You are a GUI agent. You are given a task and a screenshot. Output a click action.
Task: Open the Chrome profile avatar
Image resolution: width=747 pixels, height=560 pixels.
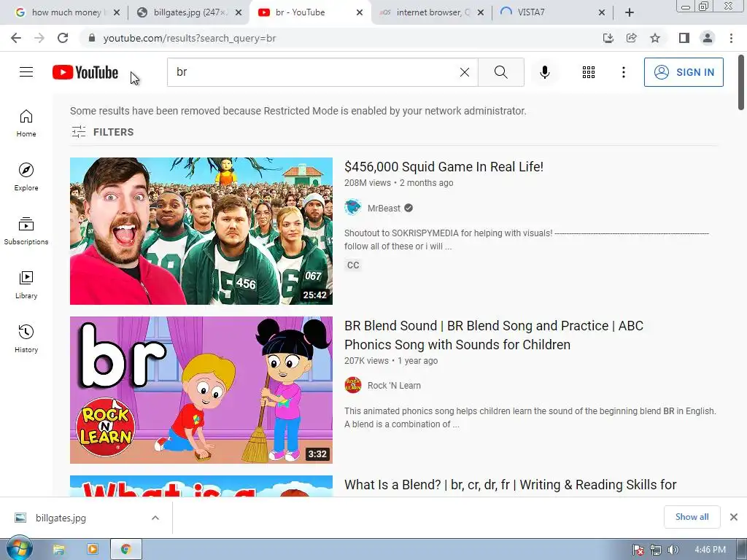coord(708,38)
